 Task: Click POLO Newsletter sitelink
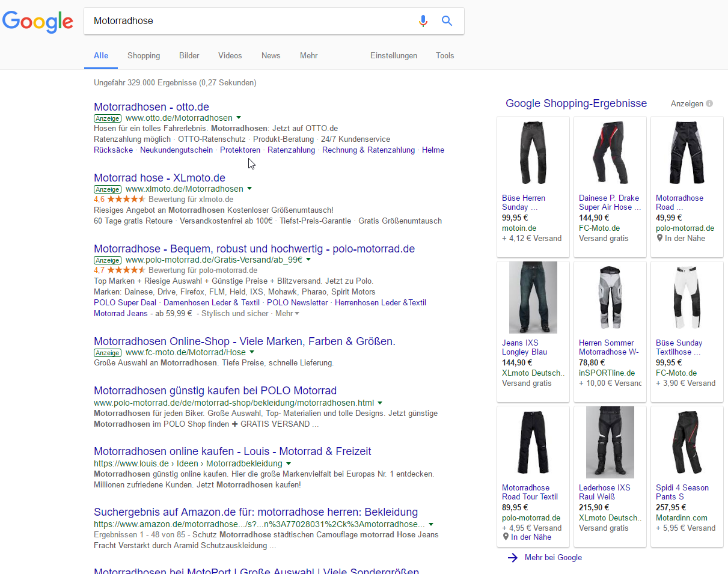point(298,302)
